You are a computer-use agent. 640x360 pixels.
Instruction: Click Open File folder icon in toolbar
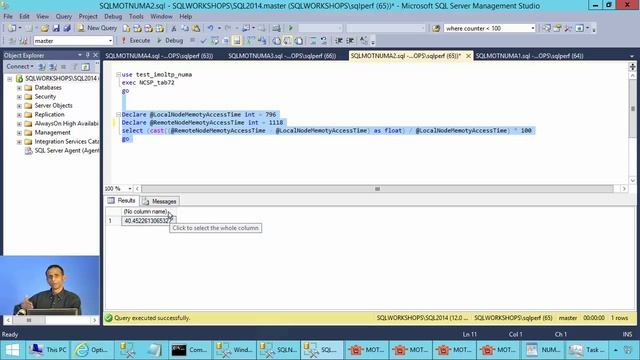click(44, 28)
